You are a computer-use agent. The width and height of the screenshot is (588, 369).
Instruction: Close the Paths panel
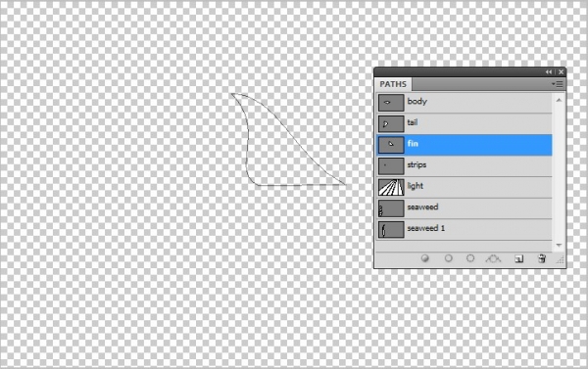(561, 71)
